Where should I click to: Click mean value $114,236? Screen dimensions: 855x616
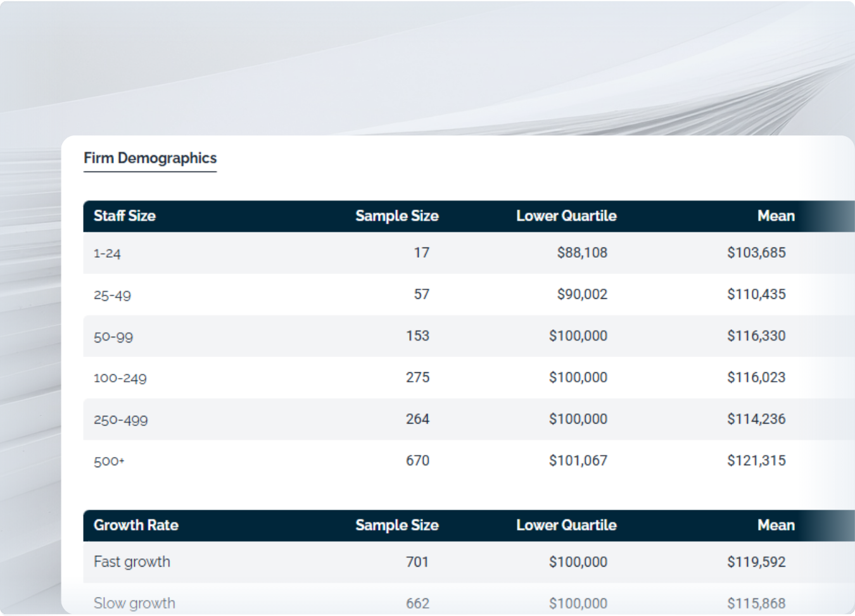[756, 419]
